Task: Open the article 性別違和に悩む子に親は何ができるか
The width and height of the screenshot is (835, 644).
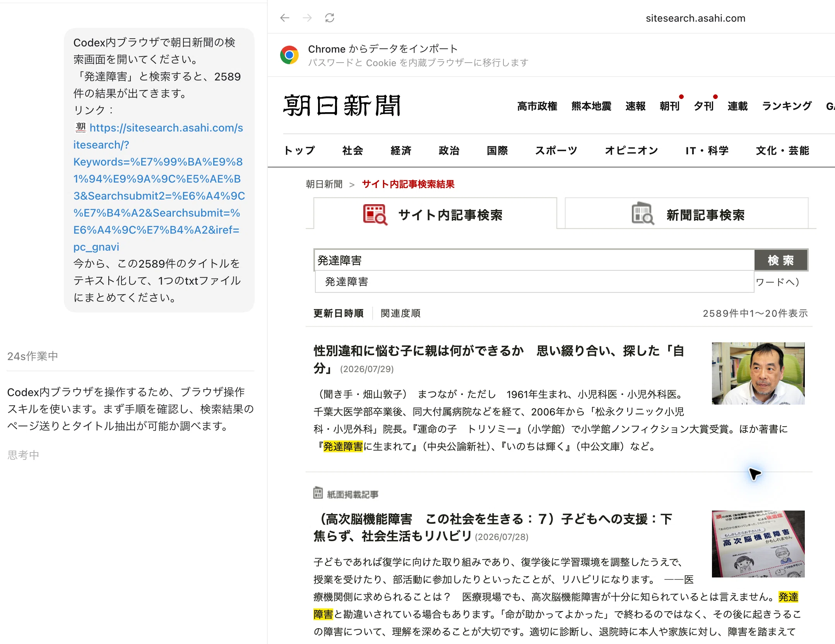Action: [499, 359]
